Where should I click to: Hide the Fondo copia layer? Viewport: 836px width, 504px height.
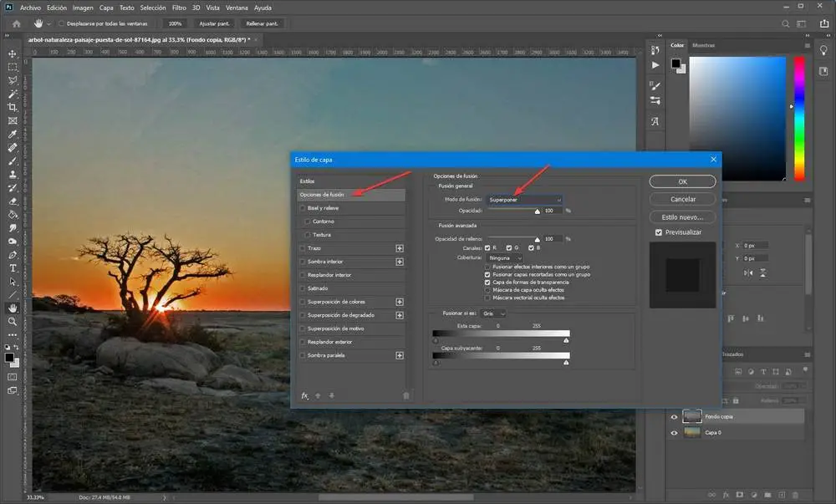(675, 416)
